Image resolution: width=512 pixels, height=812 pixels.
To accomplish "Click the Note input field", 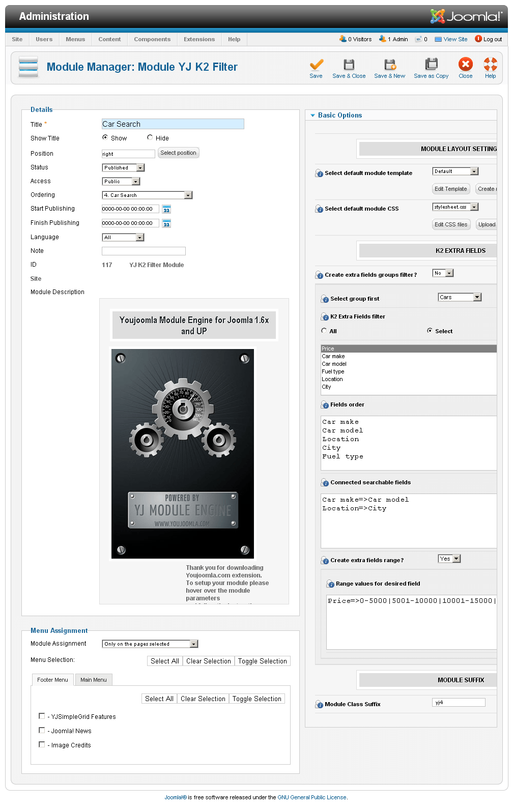I will (144, 251).
